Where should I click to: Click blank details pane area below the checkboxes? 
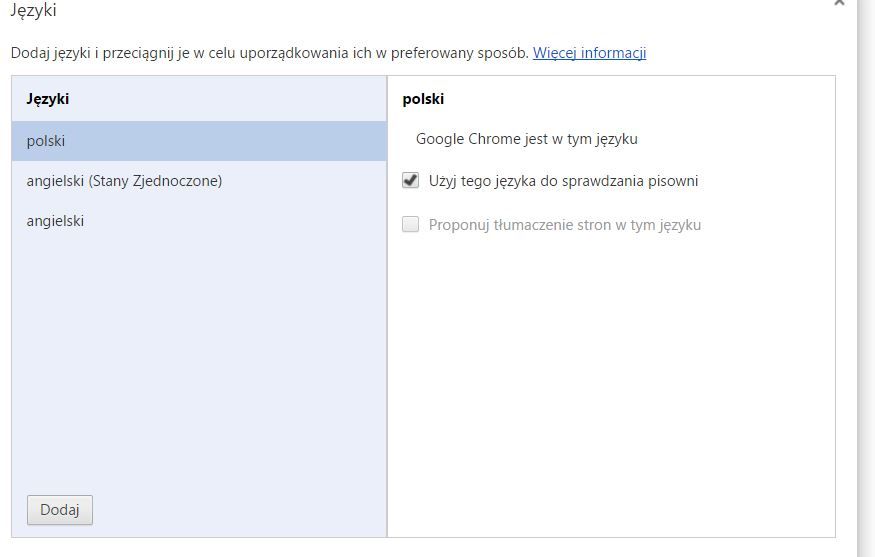click(x=610, y=380)
